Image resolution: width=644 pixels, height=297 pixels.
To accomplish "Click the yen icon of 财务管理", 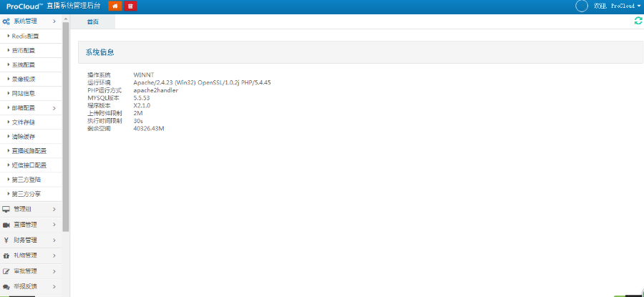I will (6, 240).
